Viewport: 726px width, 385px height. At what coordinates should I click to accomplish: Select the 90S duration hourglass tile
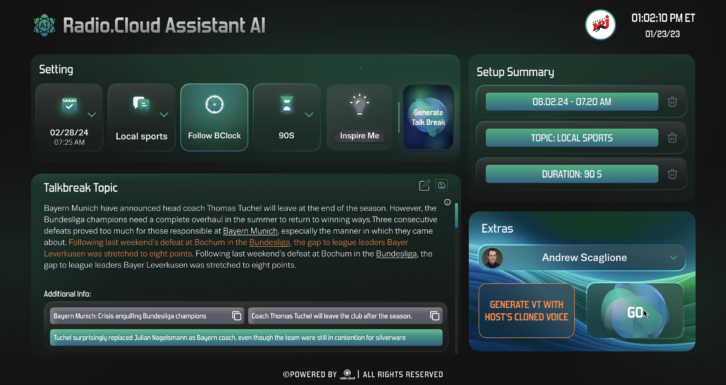(287, 118)
